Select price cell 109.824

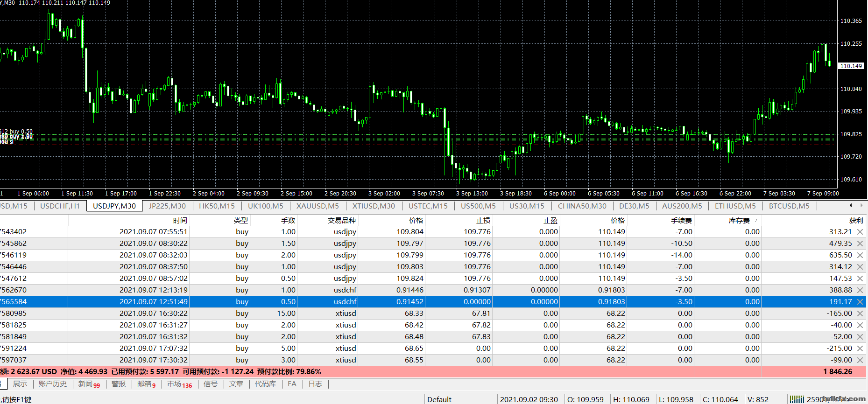point(410,279)
